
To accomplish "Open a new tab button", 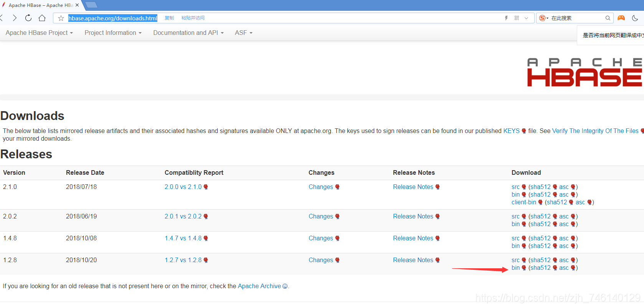I will [x=91, y=5].
